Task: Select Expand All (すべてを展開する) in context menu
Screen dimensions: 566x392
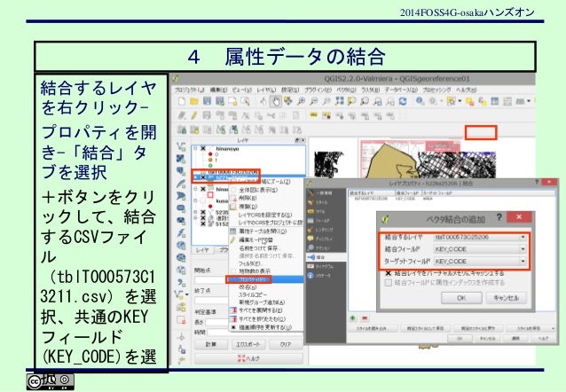Action: (x=265, y=310)
